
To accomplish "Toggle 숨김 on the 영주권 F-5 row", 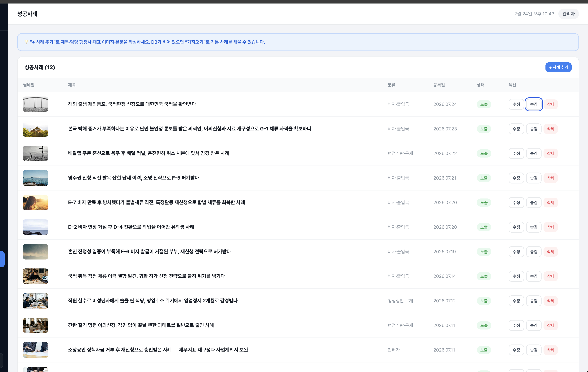I will pos(534,178).
